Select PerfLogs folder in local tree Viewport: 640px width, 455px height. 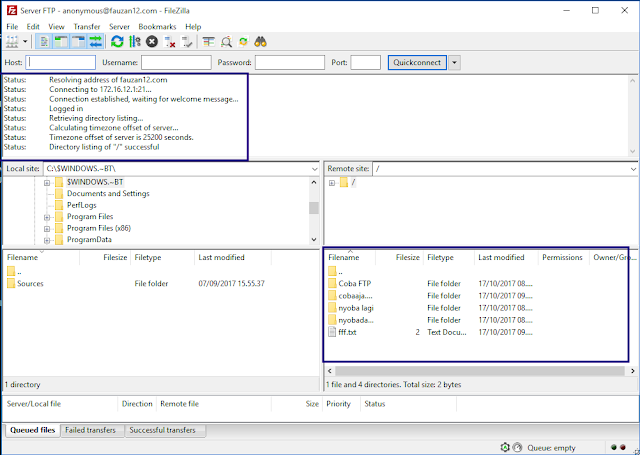[82, 205]
